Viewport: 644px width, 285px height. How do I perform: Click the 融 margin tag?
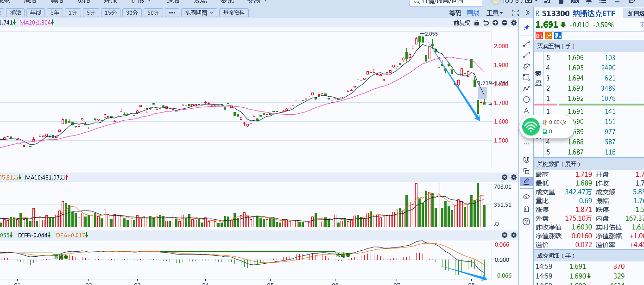557,36
